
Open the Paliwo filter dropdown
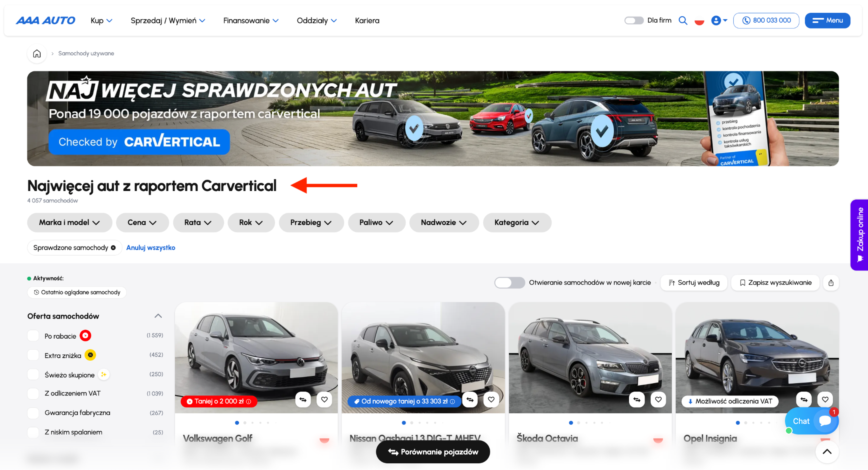[x=376, y=223]
